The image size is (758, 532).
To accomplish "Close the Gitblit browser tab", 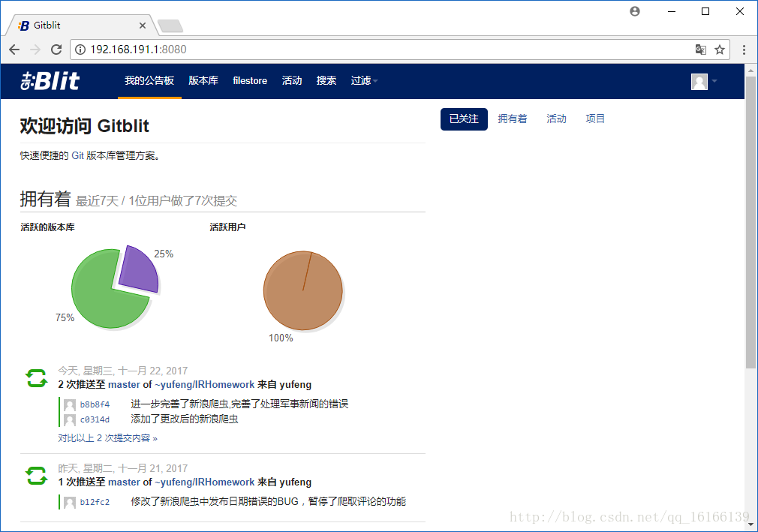I will tap(142, 25).
